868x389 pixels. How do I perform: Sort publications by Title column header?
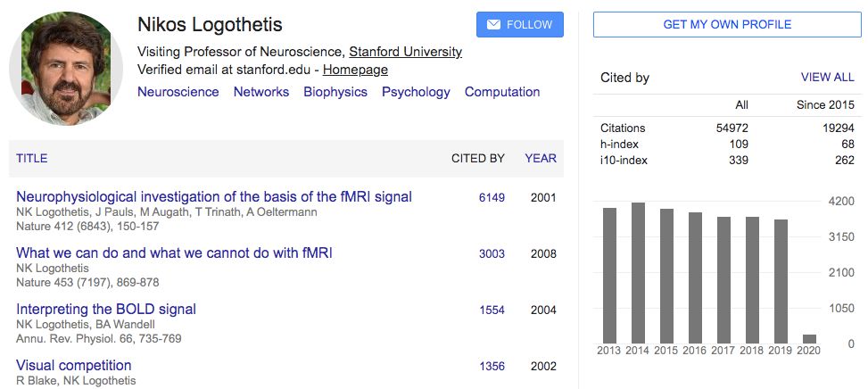(x=32, y=159)
